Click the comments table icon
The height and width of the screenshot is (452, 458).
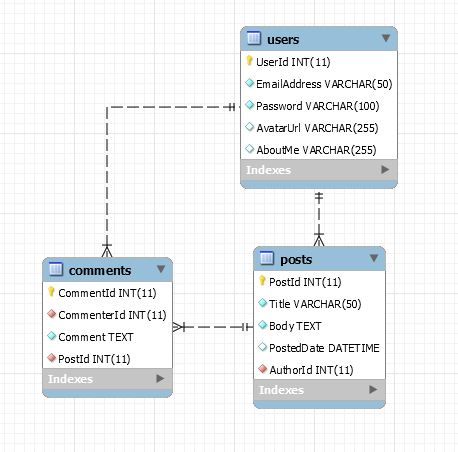click(x=55, y=269)
